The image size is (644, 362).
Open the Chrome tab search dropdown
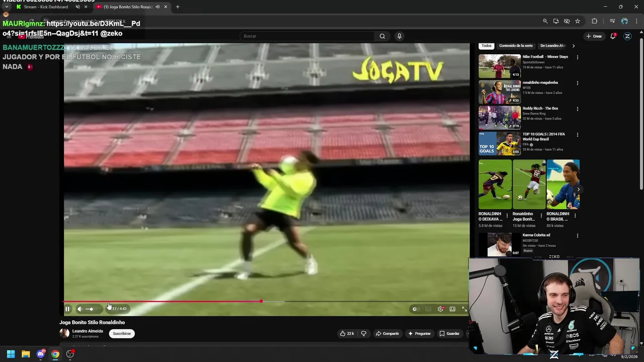coord(6,7)
